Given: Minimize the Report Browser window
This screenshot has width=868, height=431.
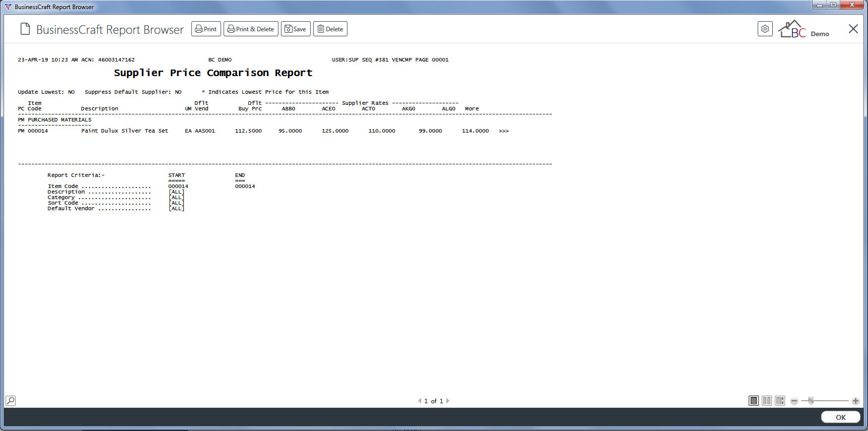Looking at the screenshot, I should pyautogui.click(x=819, y=5).
